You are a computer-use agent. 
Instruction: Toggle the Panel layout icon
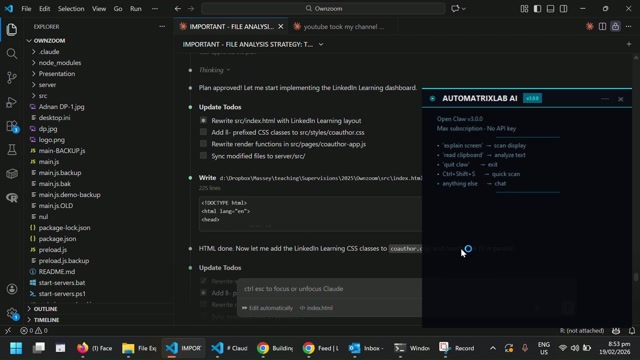coord(550,9)
